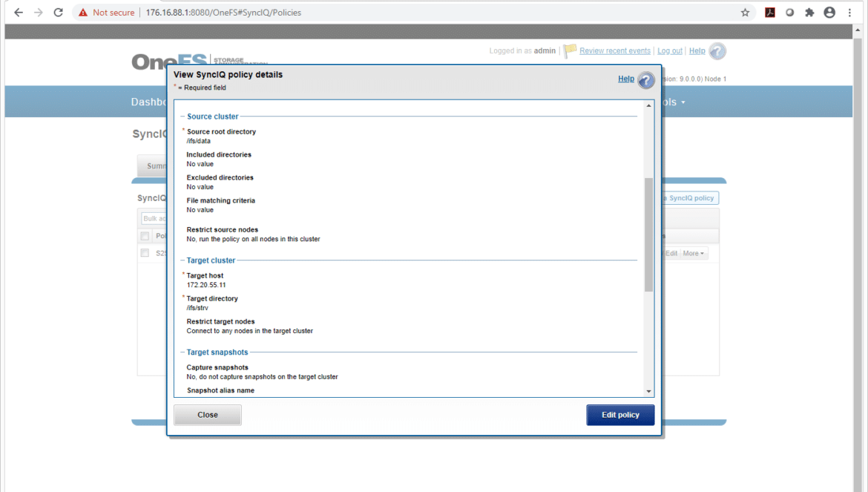Click the yellow flag events icon
868x492 pixels.
point(571,51)
